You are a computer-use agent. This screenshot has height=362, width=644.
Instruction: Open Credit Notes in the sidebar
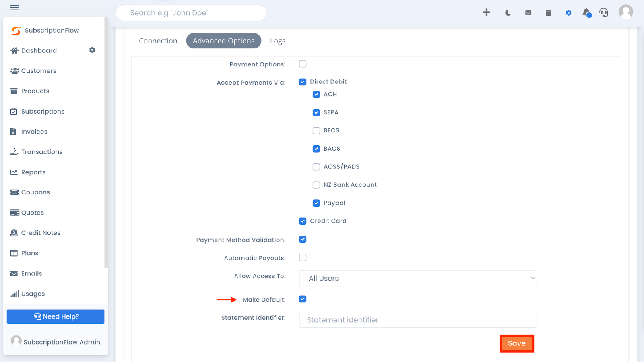pos(41,233)
